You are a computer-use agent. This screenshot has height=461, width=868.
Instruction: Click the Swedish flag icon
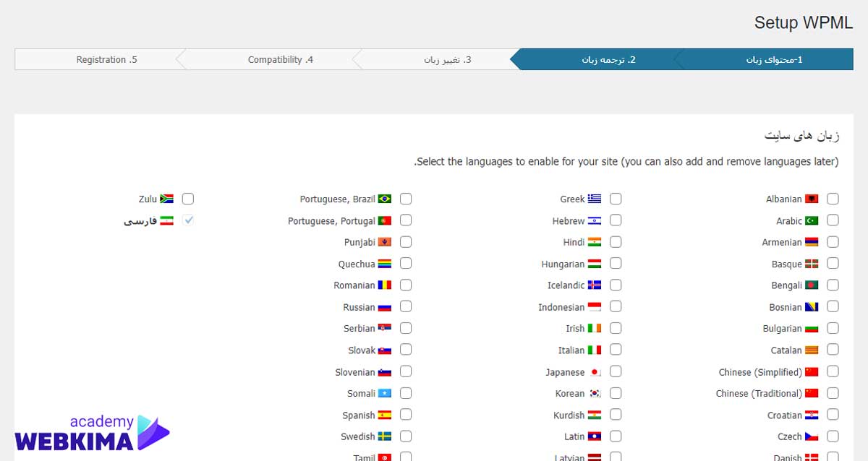coord(385,436)
